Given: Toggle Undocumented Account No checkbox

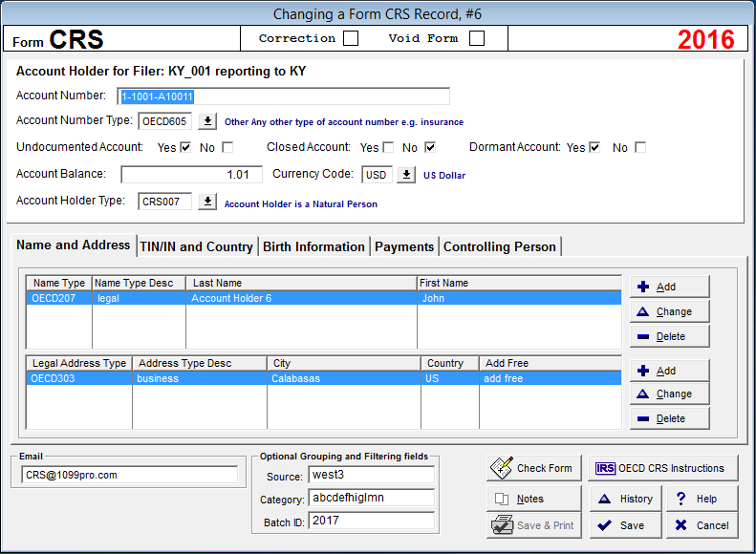Looking at the screenshot, I should (227, 147).
